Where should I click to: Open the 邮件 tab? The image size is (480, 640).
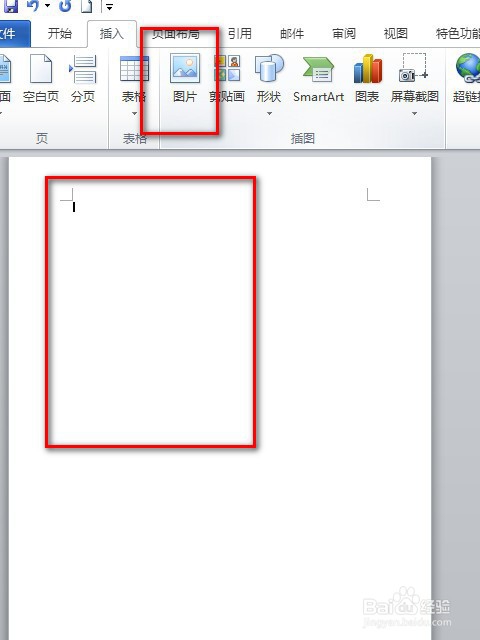pos(292,33)
